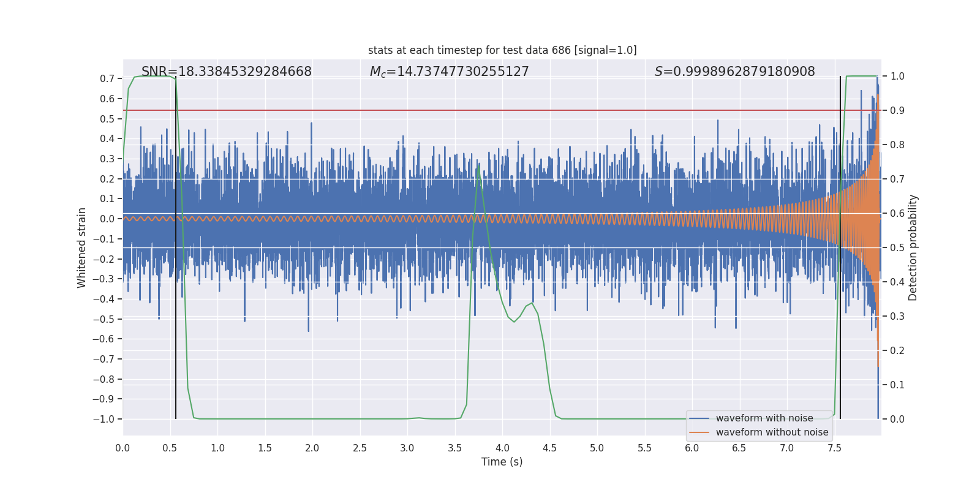Select the 'Time (s)' axis label

(502, 462)
